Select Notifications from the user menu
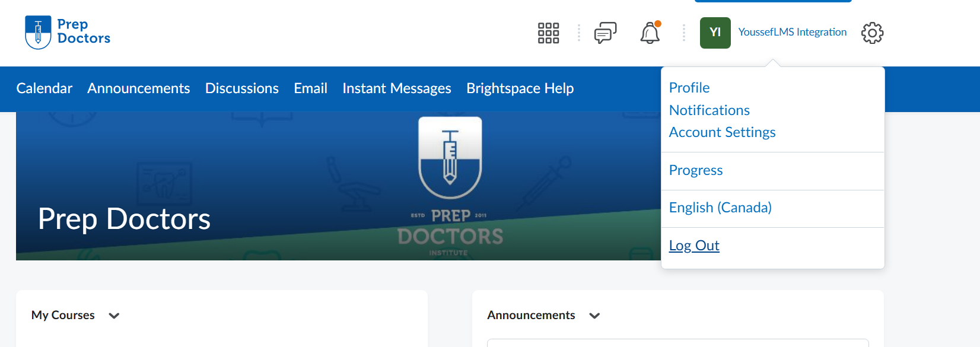 click(x=709, y=110)
